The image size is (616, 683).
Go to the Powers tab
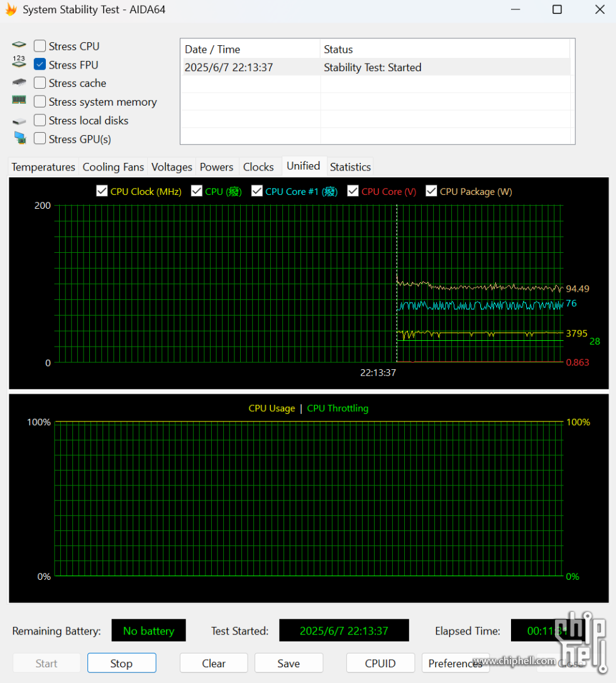click(216, 167)
